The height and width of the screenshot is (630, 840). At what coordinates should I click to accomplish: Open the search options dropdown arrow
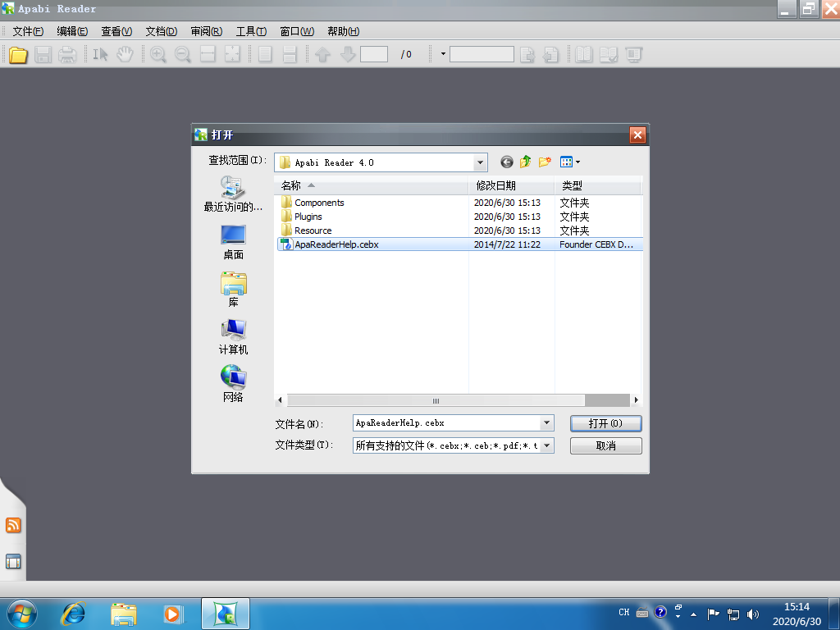[443, 54]
